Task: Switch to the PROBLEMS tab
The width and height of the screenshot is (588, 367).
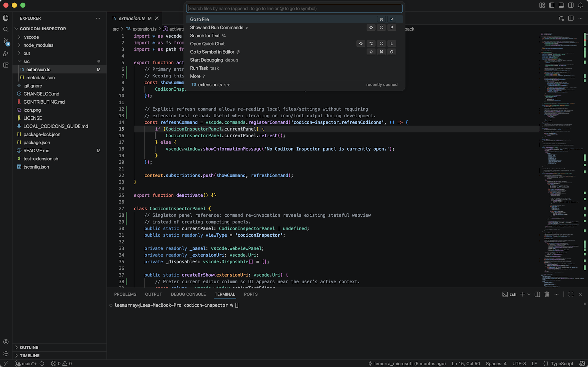Action: (x=125, y=294)
